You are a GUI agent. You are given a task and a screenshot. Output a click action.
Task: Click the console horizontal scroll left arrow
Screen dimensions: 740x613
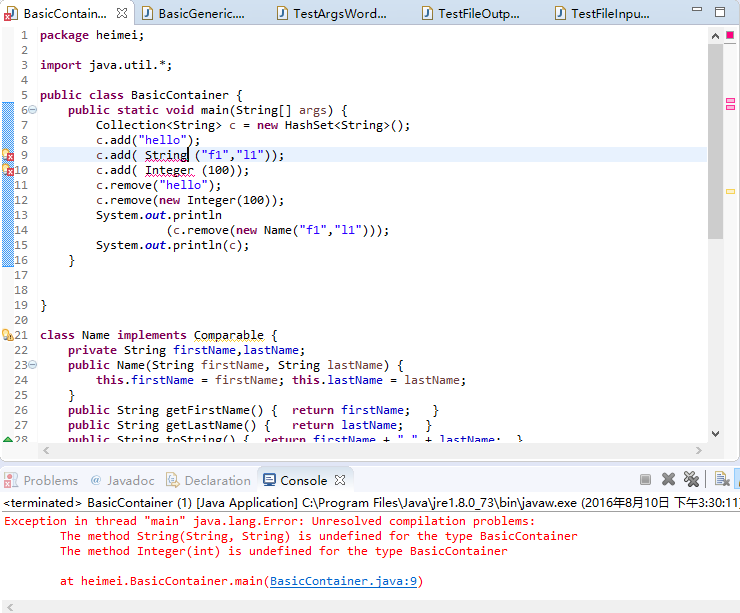[x=10, y=607]
